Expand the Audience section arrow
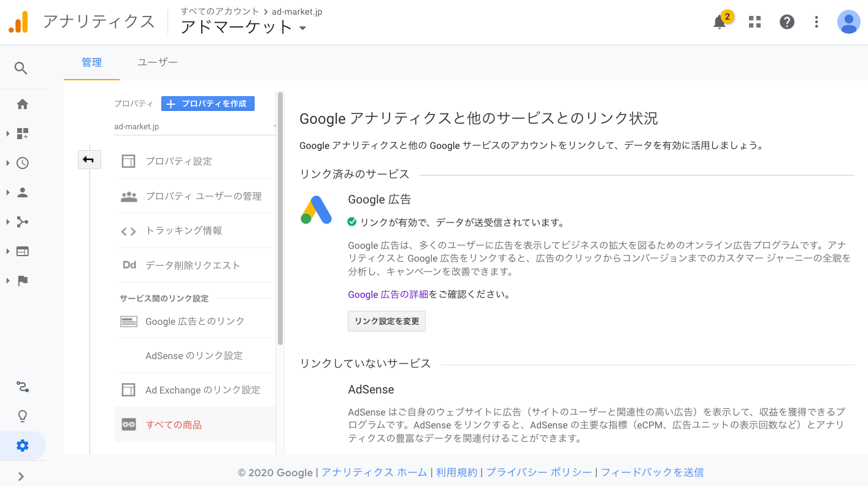868x486 pixels. click(8, 192)
